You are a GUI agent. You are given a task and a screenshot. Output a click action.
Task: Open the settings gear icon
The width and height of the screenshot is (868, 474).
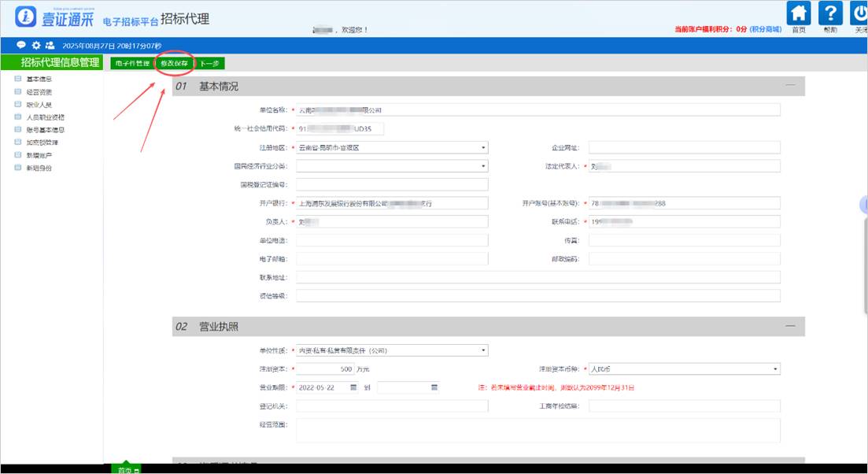pyautogui.click(x=35, y=46)
